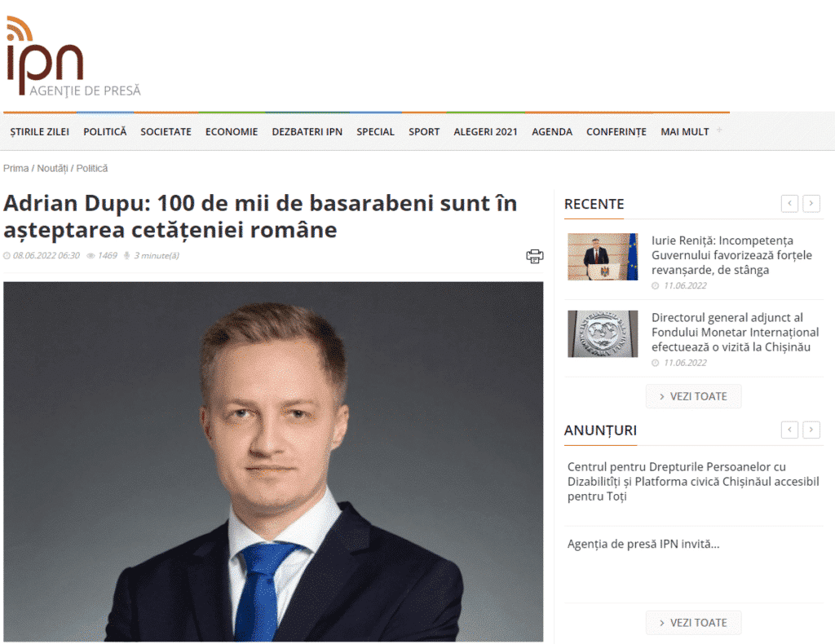Open Agenția de presă IPN invită announcement
This screenshot has width=835, height=644.
pyautogui.click(x=643, y=544)
